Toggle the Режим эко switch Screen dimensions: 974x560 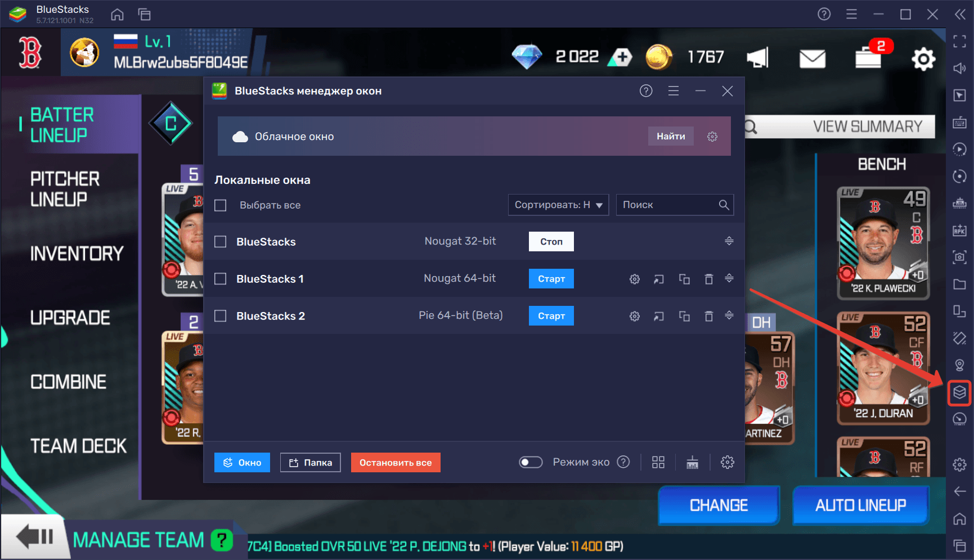point(531,462)
